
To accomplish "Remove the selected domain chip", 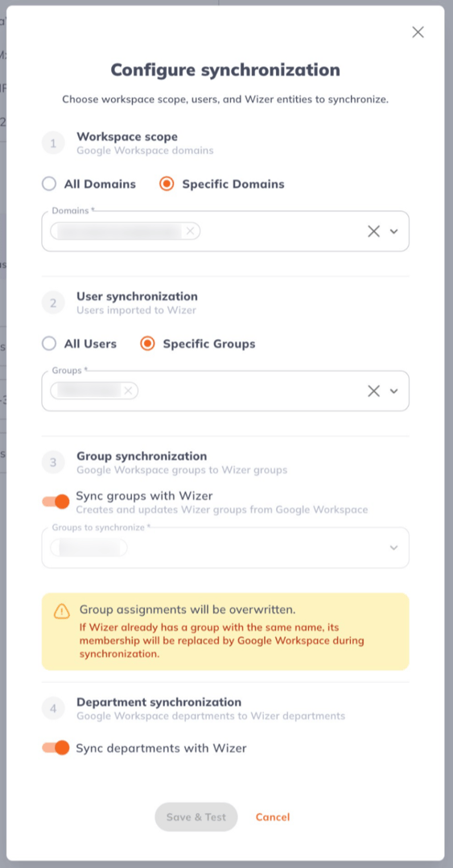I will pos(190,231).
